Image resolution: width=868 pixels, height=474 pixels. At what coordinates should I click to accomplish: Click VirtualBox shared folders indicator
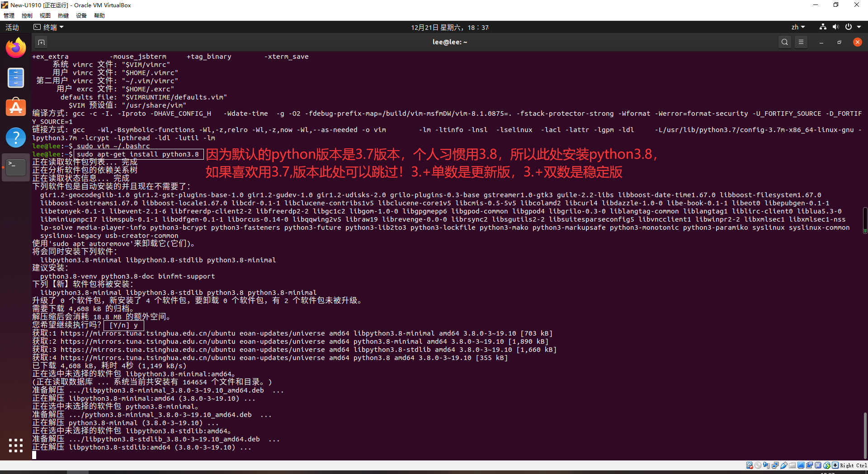792,465
